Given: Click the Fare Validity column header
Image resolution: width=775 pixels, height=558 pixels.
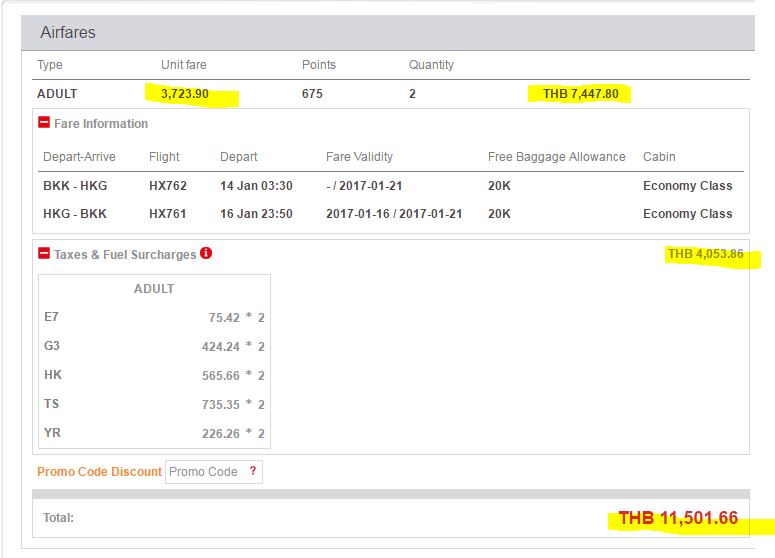Looking at the screenshot, I should click(x=359, y=157).
